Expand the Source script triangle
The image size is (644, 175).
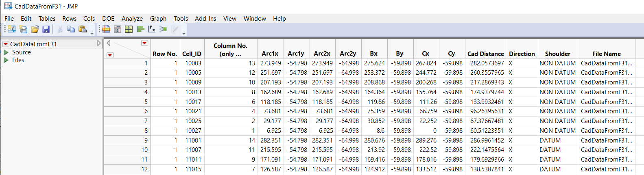tap(6, 52)
